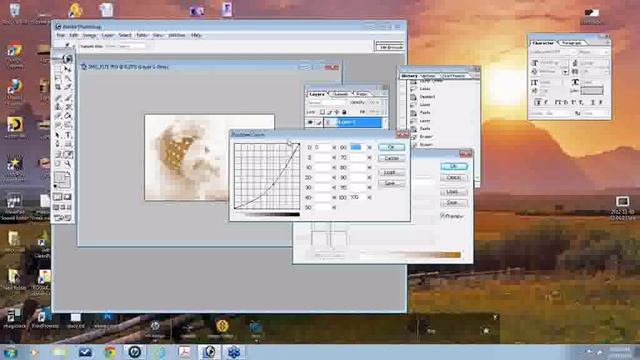Toggle Faux Italic in Character panel
The width and height of the screenshot is (640, 360).
click(546, 102)
